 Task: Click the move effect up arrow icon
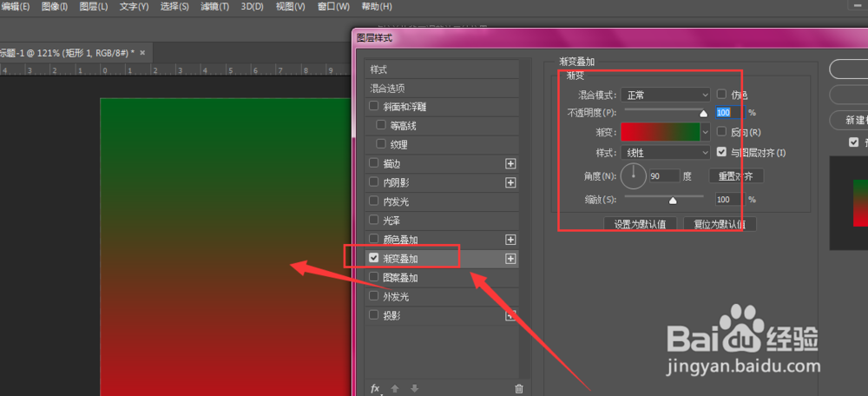pos(395,389)
